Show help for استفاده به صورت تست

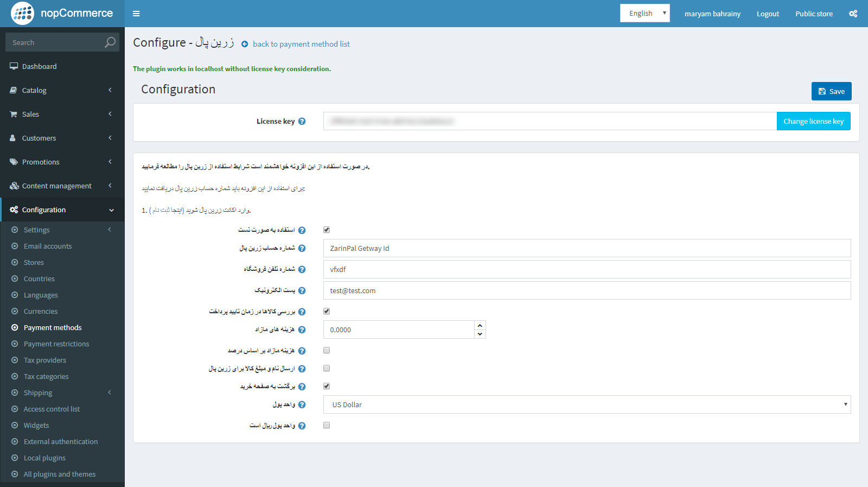302,230
